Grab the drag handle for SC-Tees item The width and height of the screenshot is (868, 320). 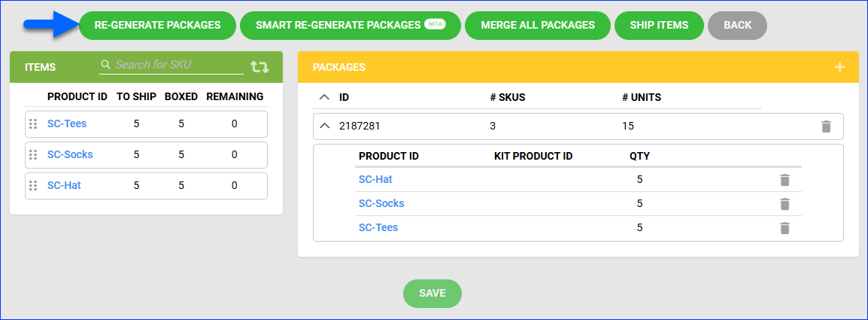pyautogui.click(x=33, y=124)
